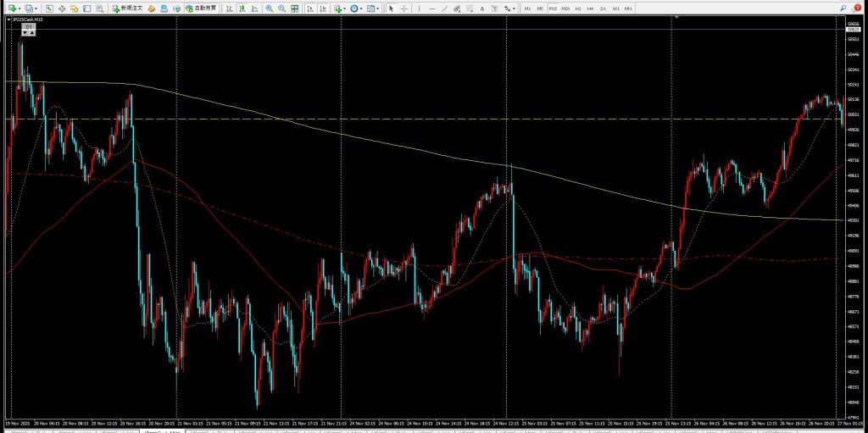Switch chart to line chart mode
The image size is (868, 433).
click(x=253, y=8)
